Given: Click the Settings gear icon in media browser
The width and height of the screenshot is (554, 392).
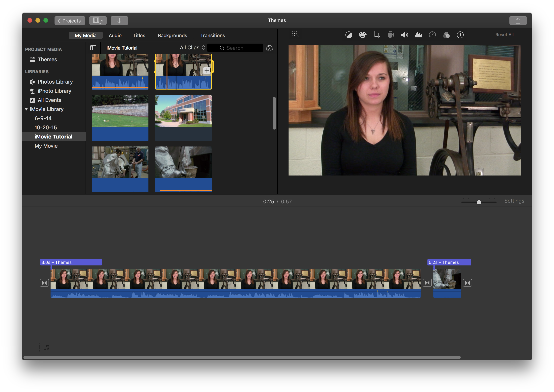Looking at the screenshot, I should click(x=270, y=48).
